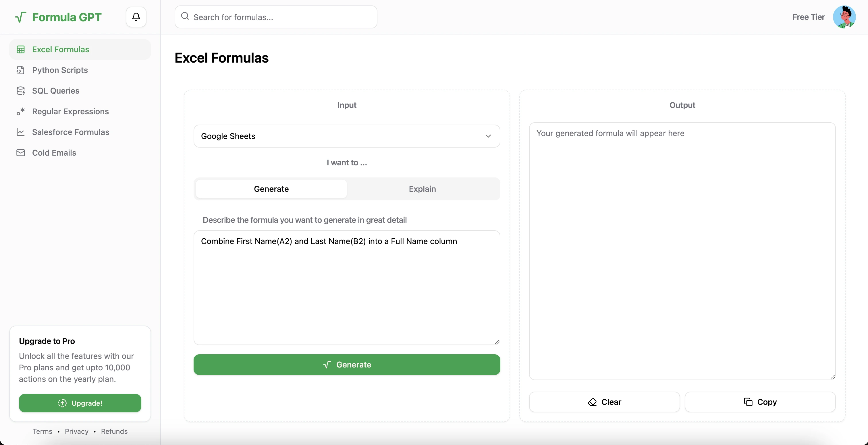This screenshot has height=445, width=868.
Task: Select Salesforce Formulas in sidebar
Action: click(x=80, y=132)
